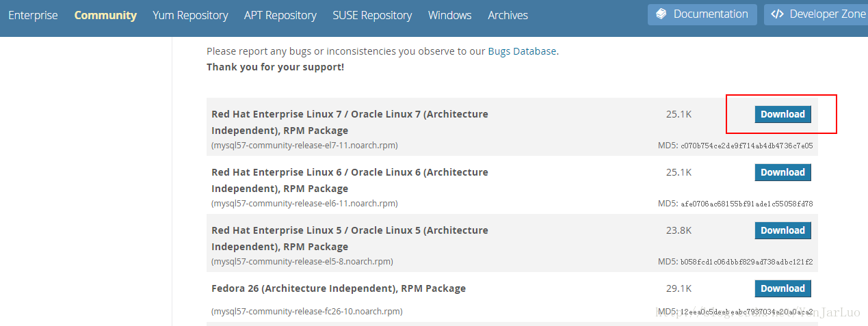Go to the APT Repository tab

point(280,15)
